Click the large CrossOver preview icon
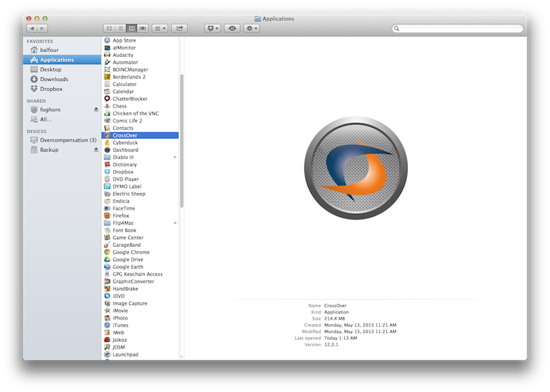 tap(355, 168)
